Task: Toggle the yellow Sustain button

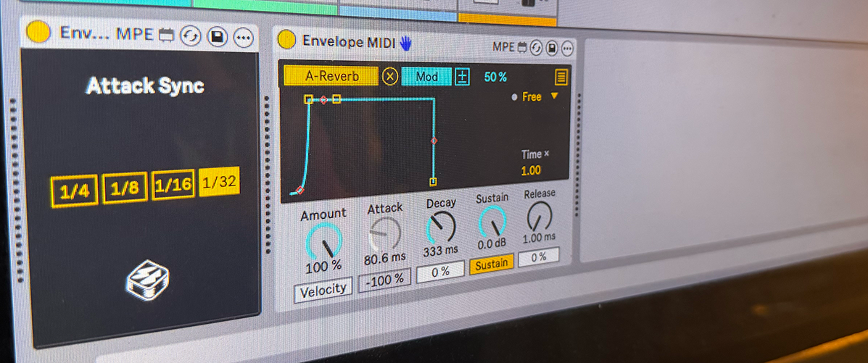Action: click(492, 264)
